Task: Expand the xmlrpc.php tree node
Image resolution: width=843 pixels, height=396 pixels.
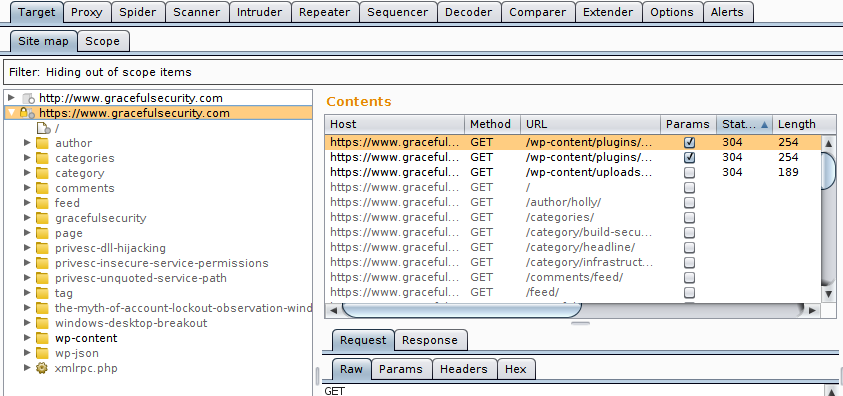Action: tap(27, 369)
